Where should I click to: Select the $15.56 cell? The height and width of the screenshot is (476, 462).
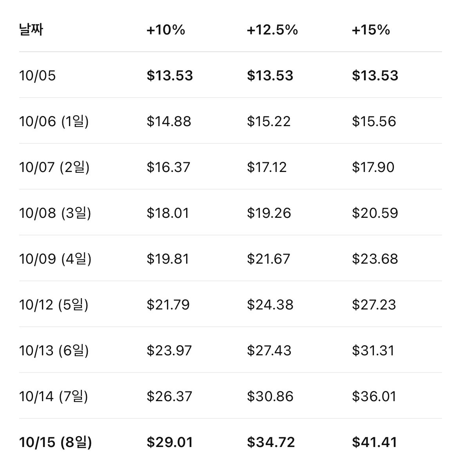point(374,121)
